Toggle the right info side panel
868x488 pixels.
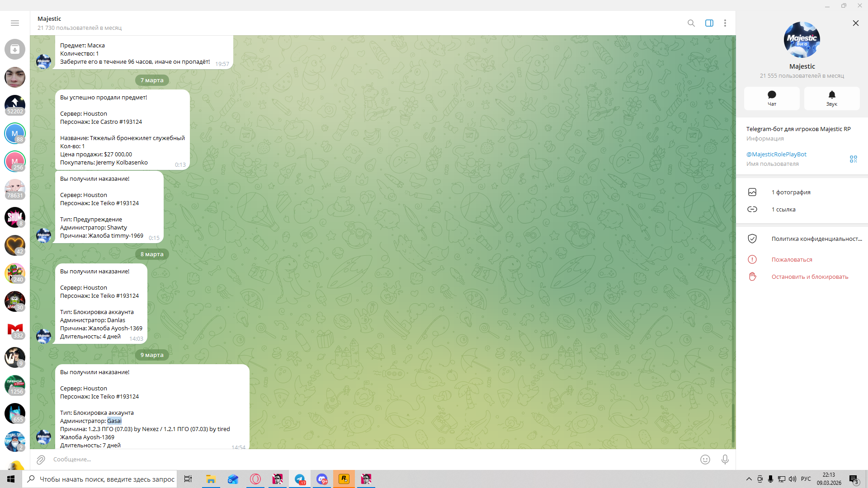(709, 23)
